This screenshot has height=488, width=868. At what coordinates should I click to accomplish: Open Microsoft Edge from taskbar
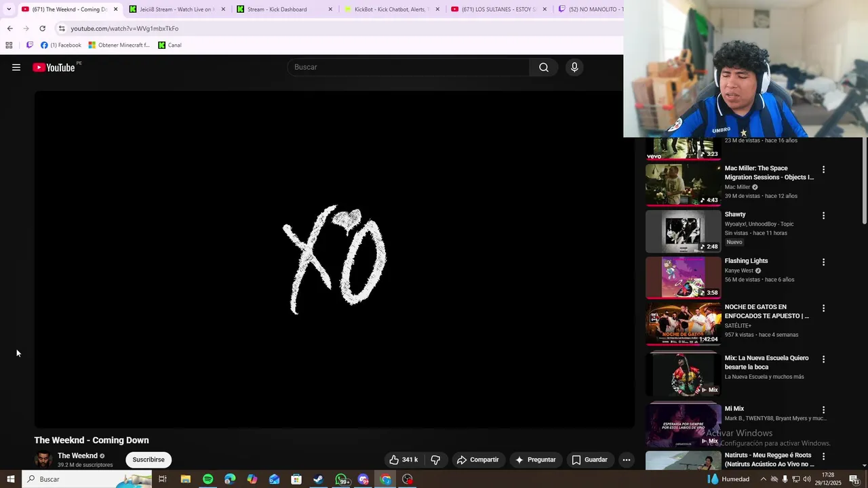click(x=230, y=479)
